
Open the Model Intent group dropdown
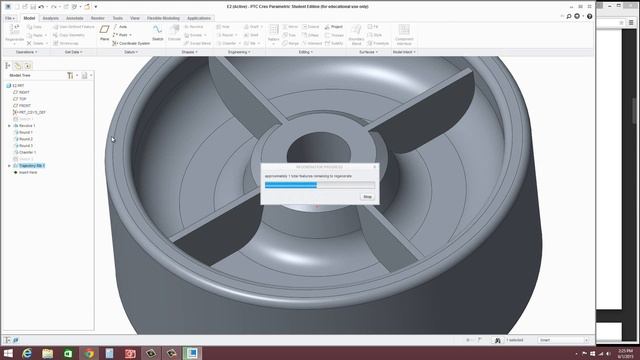pos(404,52)
